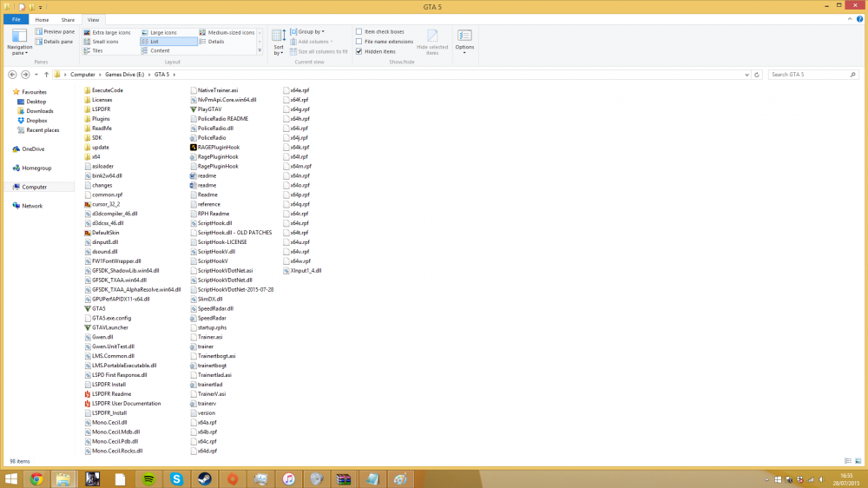Select the cursor_32_2 file
This screenshot has width=868, height=488.
[105, 204]
